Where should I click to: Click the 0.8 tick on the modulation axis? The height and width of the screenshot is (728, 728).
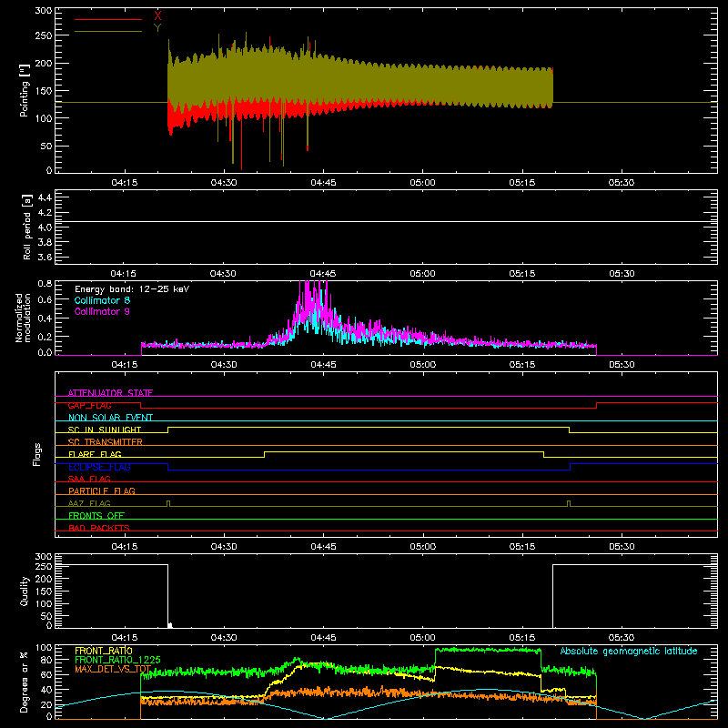pos(45,283)
